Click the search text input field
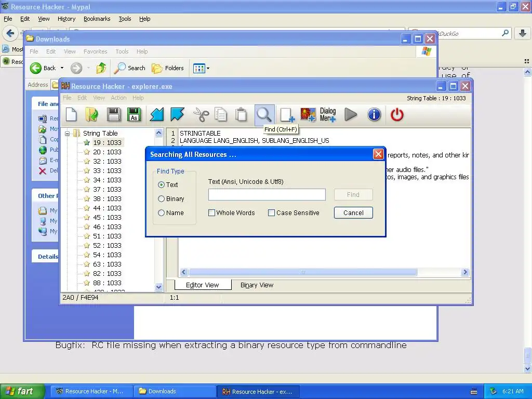 click(267, 195)
